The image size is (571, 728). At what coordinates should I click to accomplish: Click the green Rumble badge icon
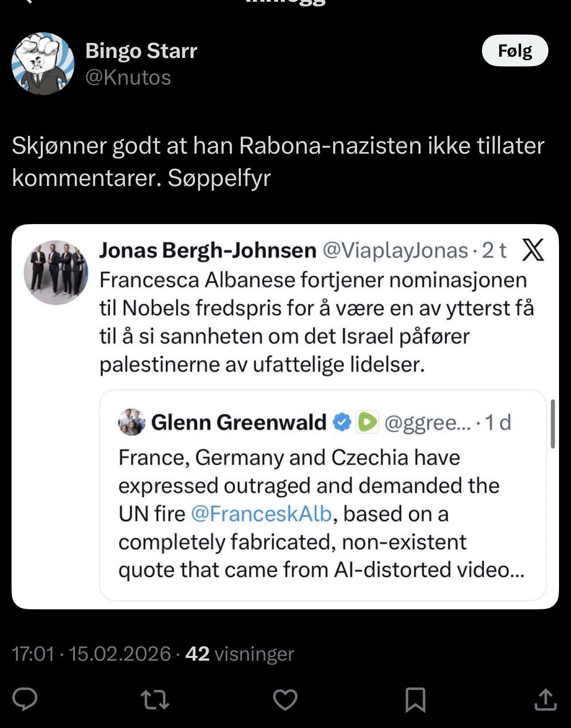click(367, 422)
